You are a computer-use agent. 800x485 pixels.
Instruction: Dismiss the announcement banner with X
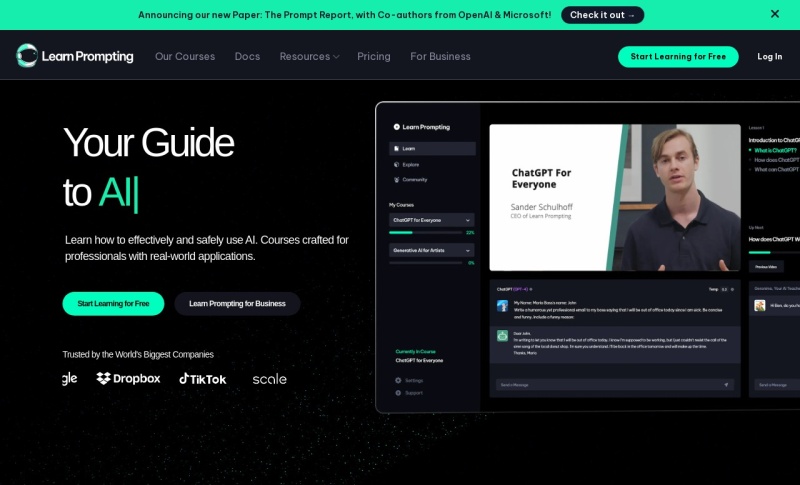coord(774,14)
